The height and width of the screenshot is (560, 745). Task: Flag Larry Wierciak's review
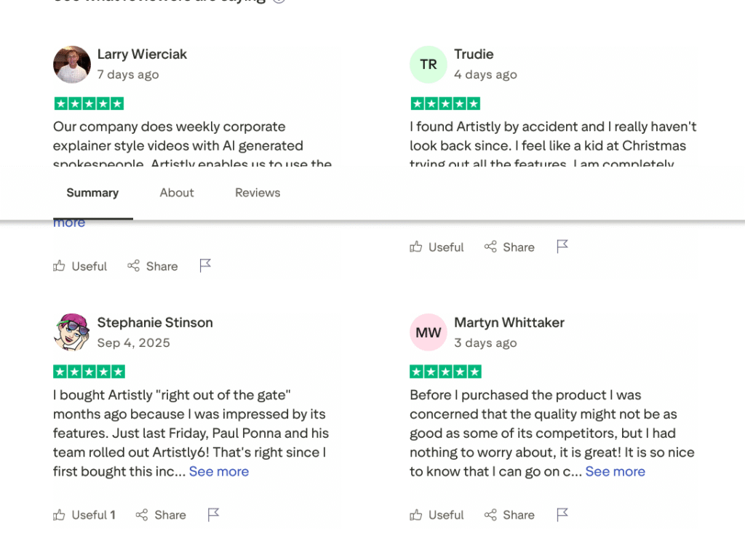(x=205, y=265)
